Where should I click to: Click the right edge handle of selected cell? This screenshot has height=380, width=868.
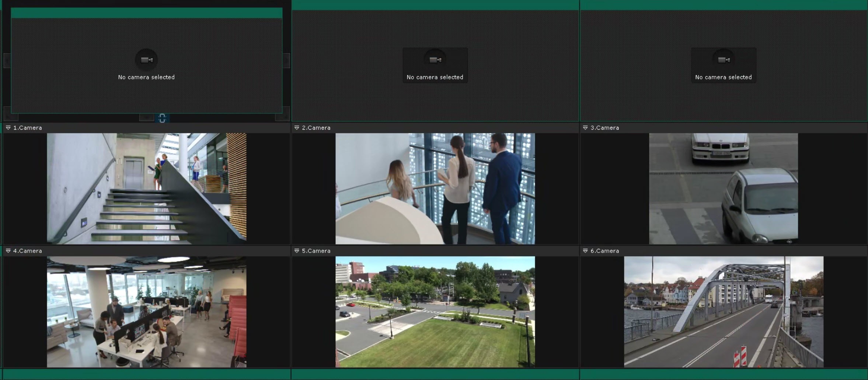286,60
